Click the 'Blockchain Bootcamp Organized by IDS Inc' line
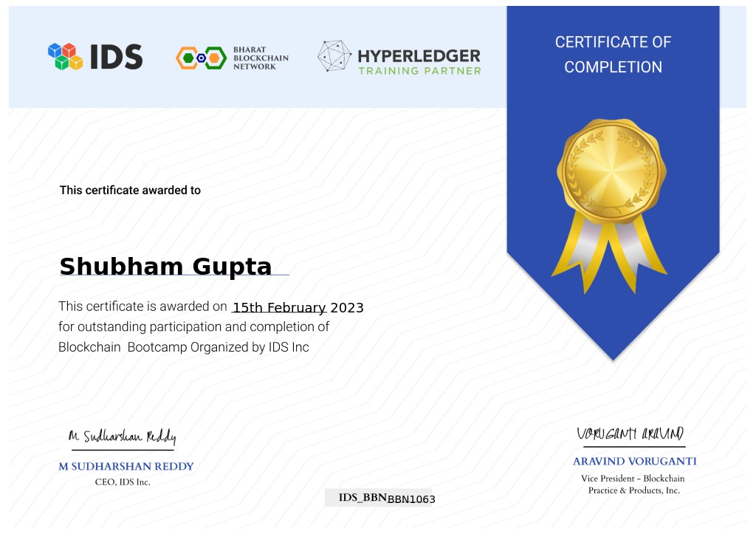 click(x=184, y=347)
